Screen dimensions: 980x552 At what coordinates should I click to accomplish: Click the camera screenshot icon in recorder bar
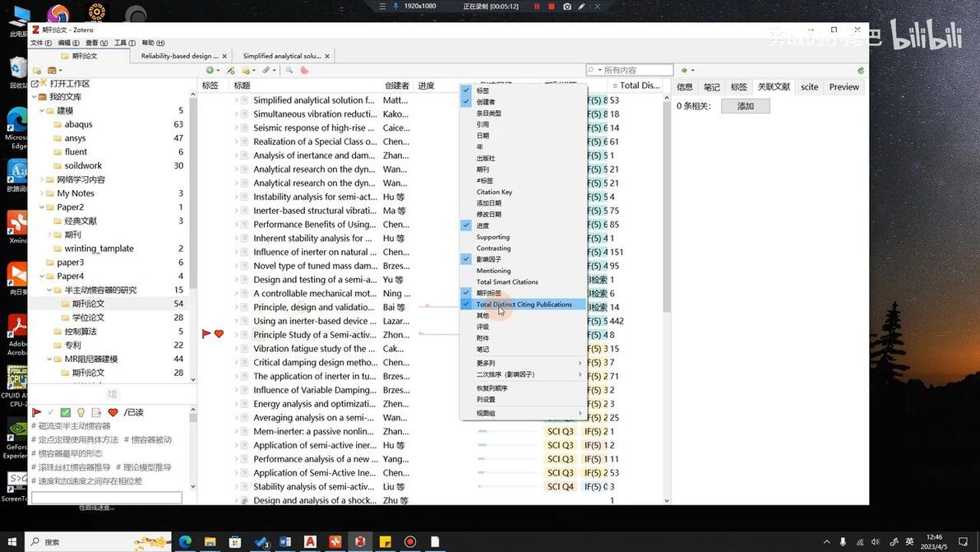567,7
